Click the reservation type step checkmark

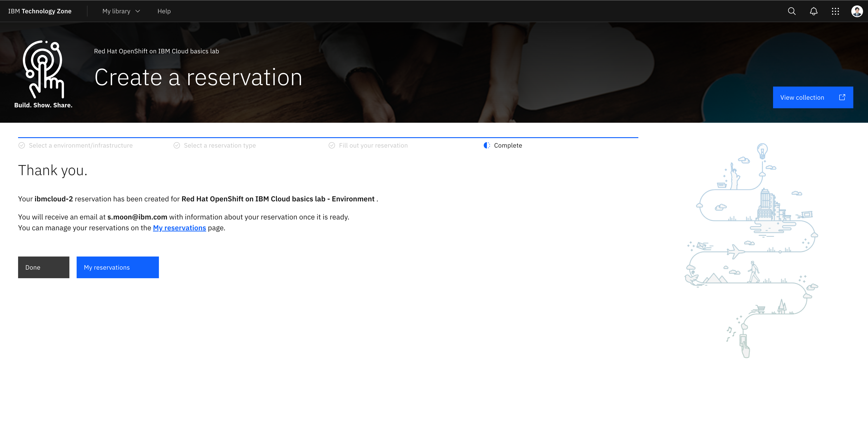pyautogui.click(x=177, y=146)
